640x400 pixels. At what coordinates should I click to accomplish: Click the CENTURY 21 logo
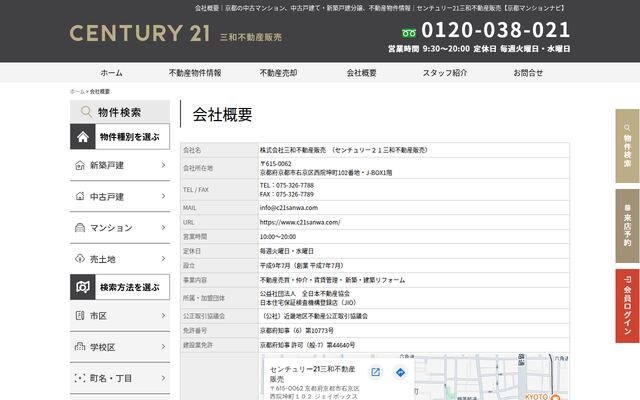tap(140, 33)
